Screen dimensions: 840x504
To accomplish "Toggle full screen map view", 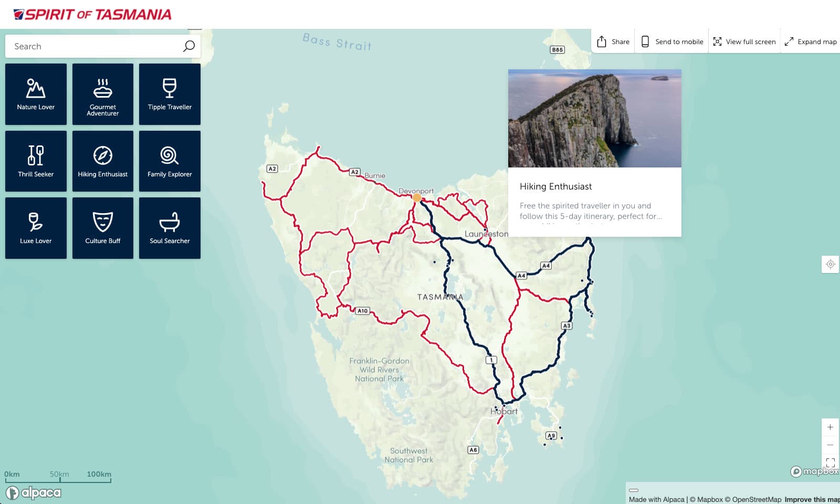I will point(744,41).
